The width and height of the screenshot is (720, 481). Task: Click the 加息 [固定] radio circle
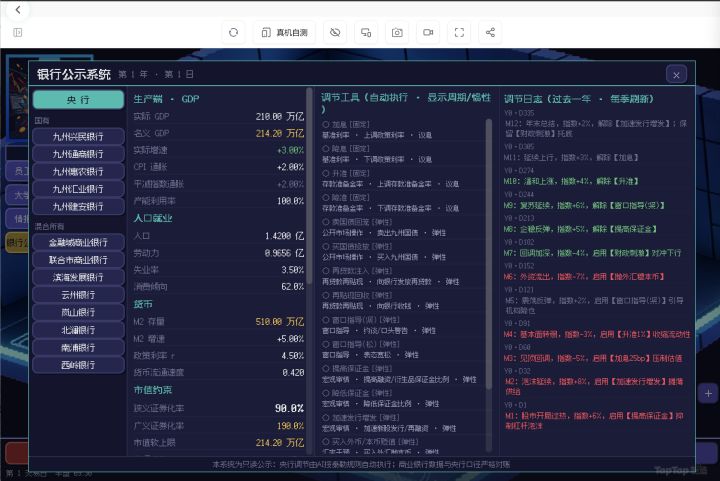point(326,124)
